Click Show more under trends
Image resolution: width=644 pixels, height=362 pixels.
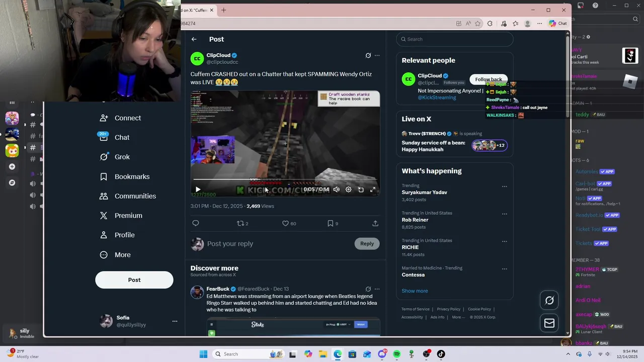click(x=415, y=291)
